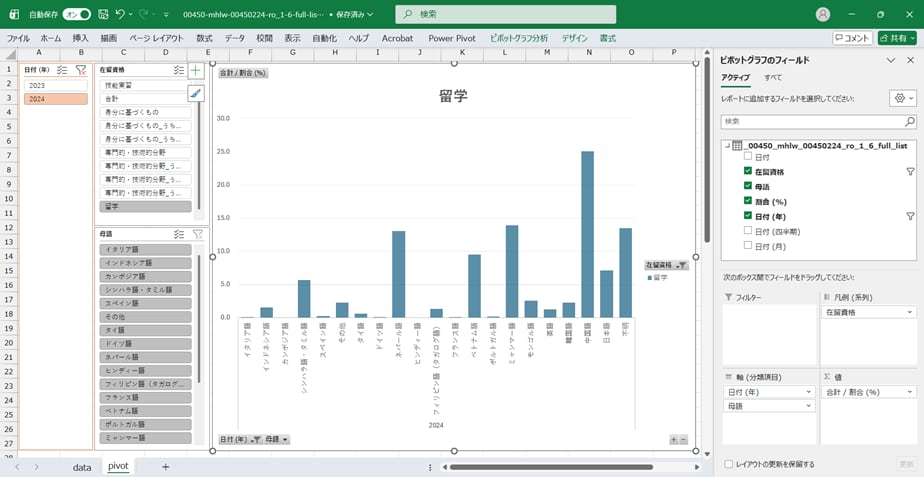Click the undo arrow icon
The image size is (924, 477).
[x=120, y=14]
